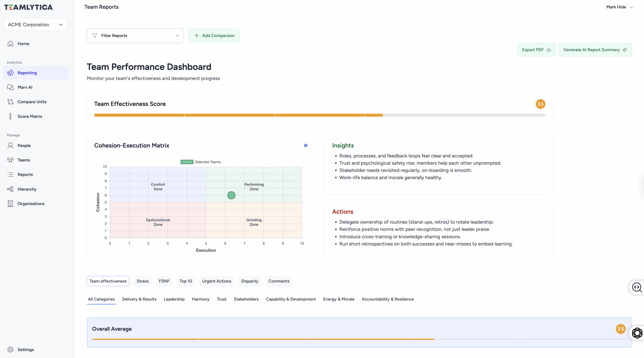Open the Filter Reports dropdown

135,36
